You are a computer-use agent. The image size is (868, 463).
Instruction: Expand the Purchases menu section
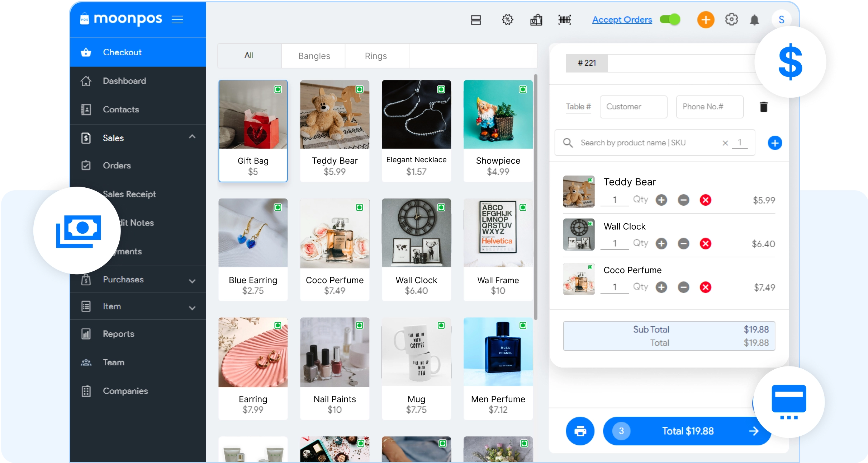tap(192, 281)
